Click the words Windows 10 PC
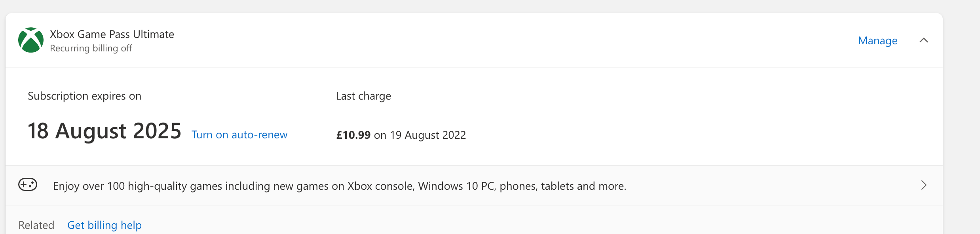980x234 pixels. (x=457, y=186)
